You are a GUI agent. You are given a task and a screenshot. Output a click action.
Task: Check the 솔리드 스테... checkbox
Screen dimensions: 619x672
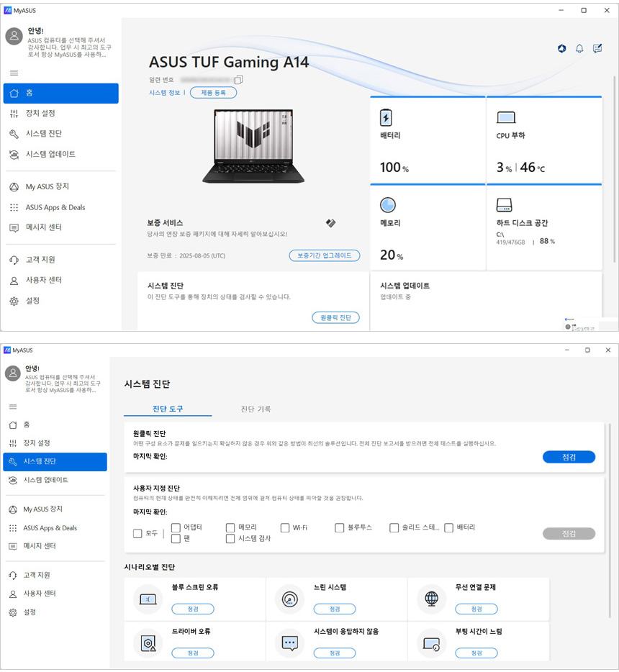(x=394, y=527)
